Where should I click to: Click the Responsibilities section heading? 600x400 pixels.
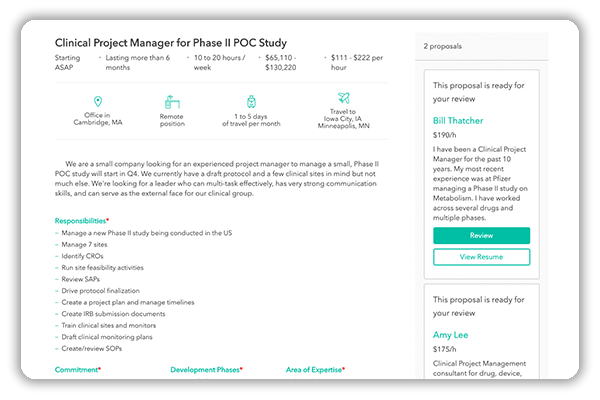[82, 221]
